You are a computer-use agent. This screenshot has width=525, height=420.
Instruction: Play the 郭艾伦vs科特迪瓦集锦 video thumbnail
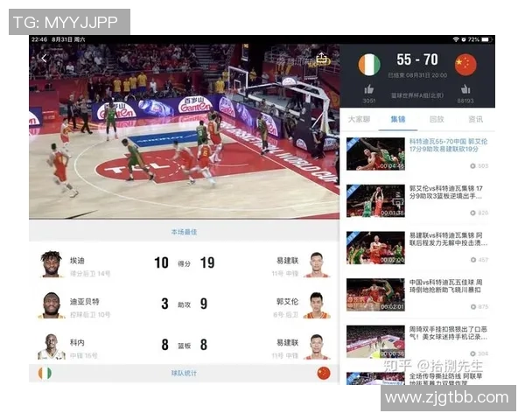click(x=374, y=200)
